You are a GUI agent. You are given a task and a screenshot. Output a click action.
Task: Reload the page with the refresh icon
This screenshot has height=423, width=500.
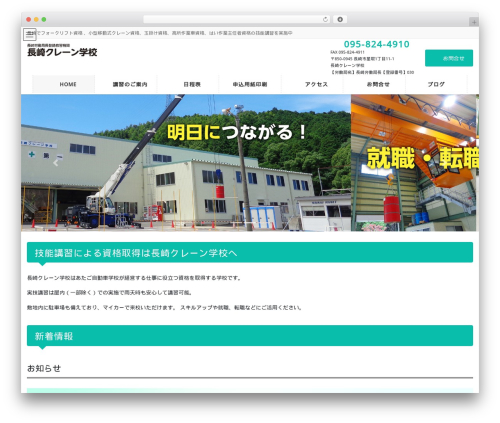[x=325, y=19]
